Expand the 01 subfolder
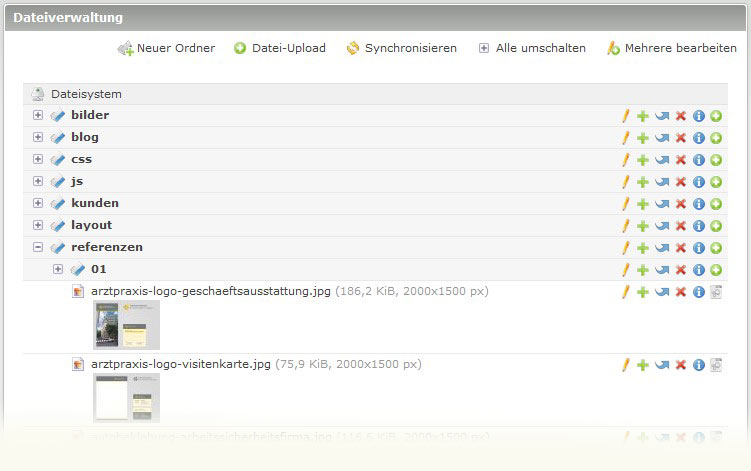The width and height of the screenshot is (751, 471). pyautogui.click(x=58, y=269)
